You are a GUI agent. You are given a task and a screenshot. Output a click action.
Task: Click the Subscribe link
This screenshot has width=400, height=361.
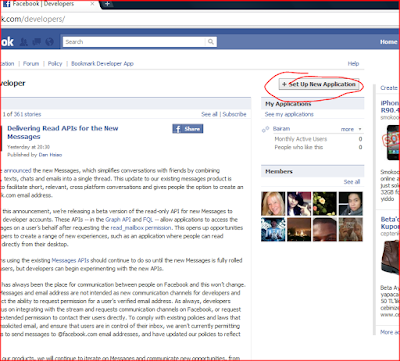[234, 114]
